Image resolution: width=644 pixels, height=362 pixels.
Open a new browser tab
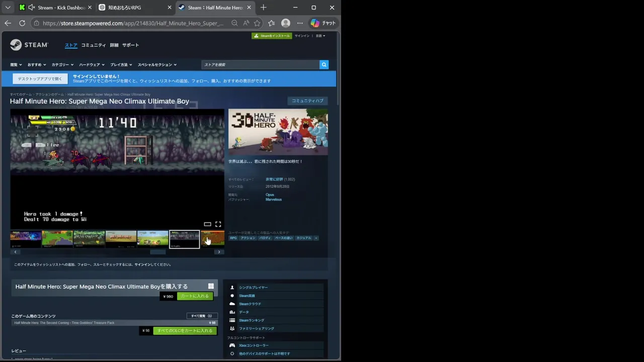coord(263,8)
